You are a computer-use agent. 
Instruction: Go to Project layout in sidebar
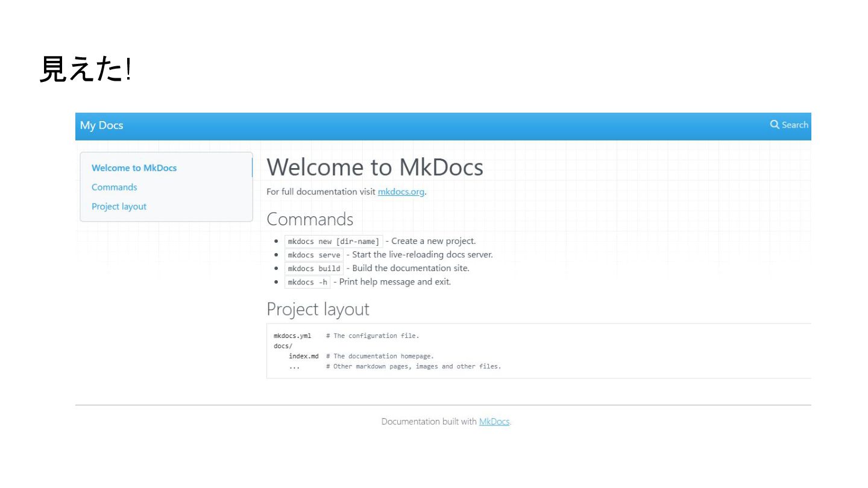coord(119,207)
